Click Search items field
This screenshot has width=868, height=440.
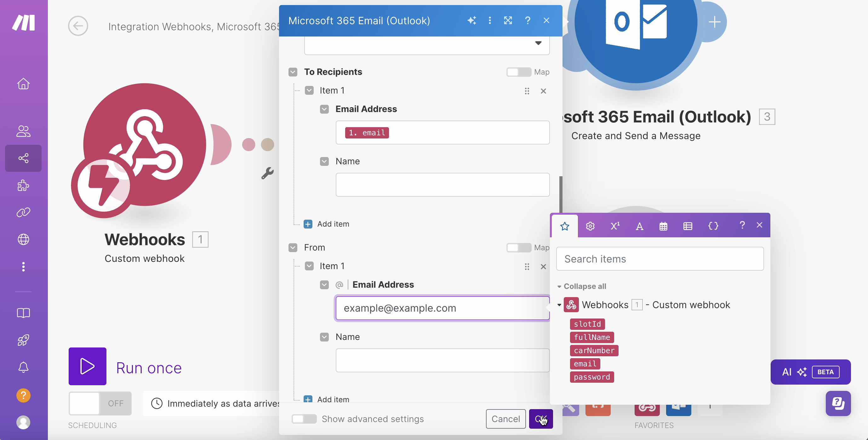coord(660,258)
